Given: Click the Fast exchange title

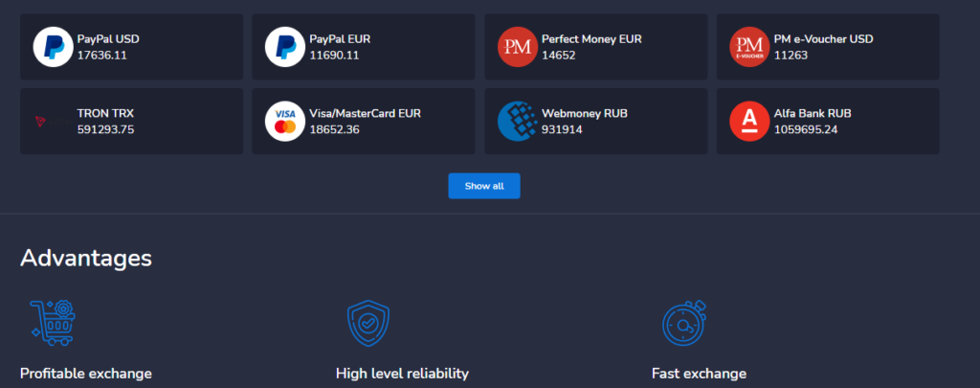Looking at the screenshot, I should [x=699, y=374].
